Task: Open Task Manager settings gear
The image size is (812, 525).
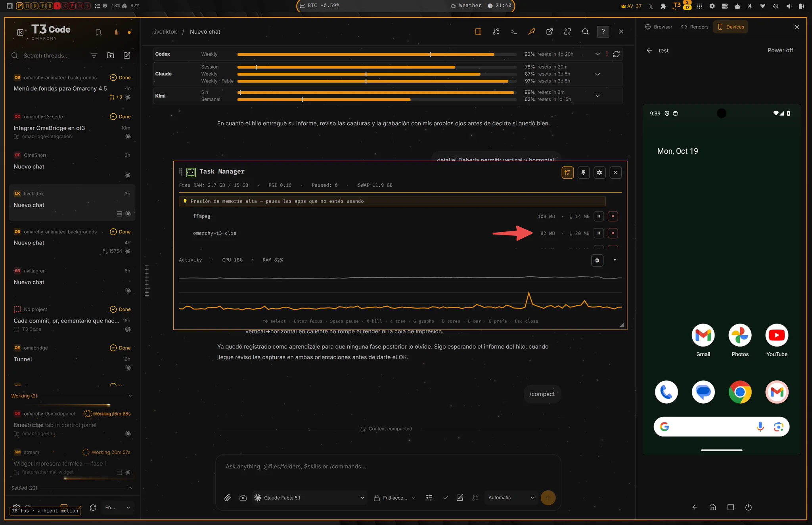Action: tap(599, 173)
